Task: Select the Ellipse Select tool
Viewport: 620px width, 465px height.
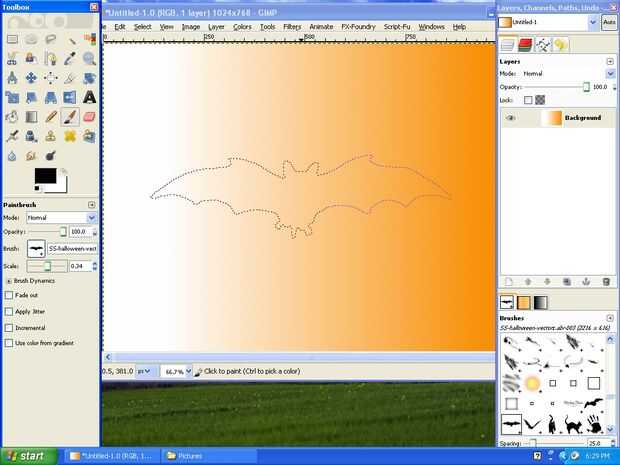Action: [x=32, y=39]
